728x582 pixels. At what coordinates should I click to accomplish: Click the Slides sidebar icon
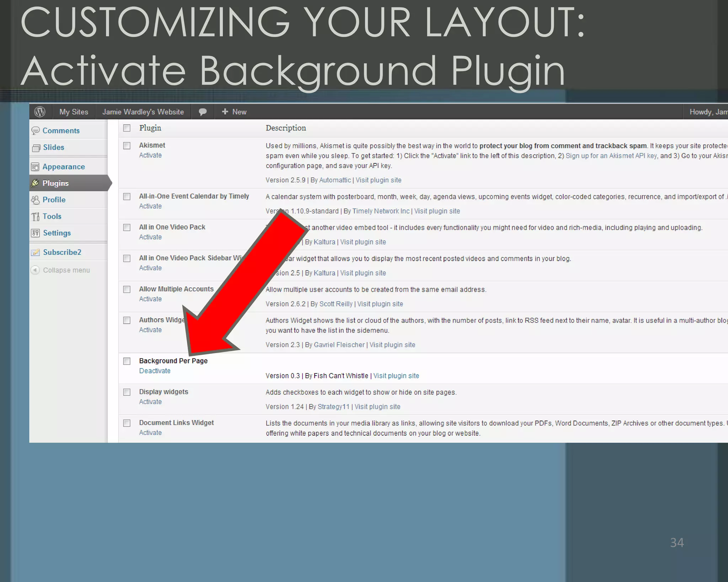pyautogui.click(x=36, y=147)
